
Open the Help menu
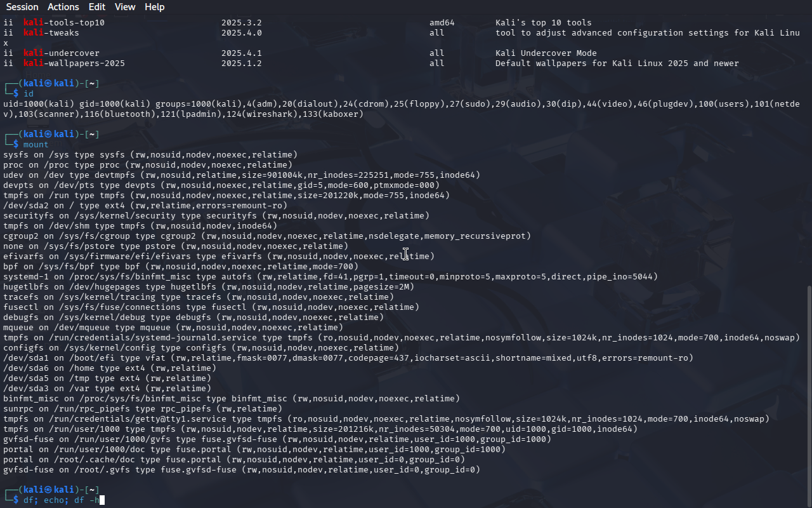(154, 7)
